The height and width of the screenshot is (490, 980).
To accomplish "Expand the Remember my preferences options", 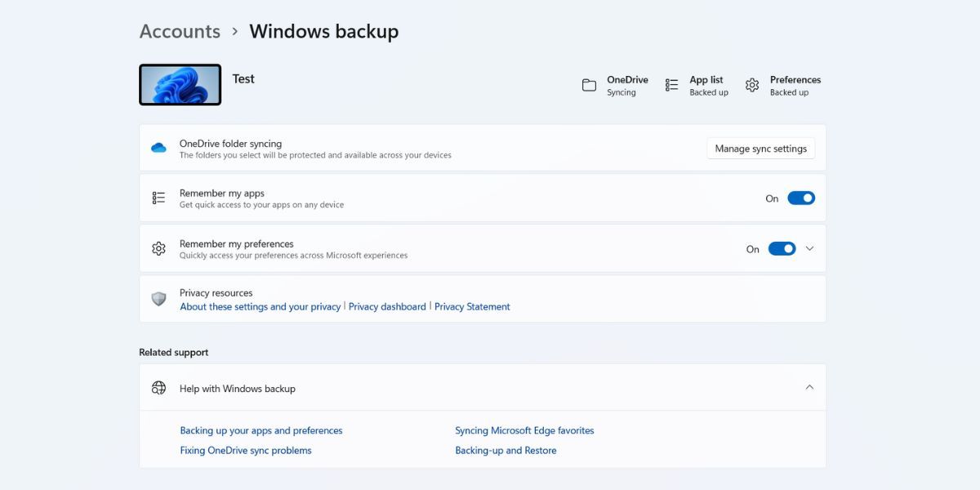I will click(x=809, y=248).
